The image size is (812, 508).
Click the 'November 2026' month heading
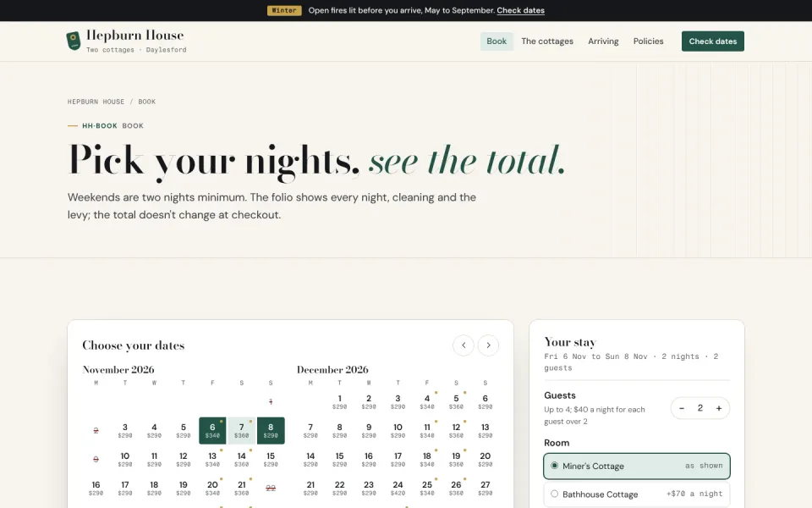[118, 370]
